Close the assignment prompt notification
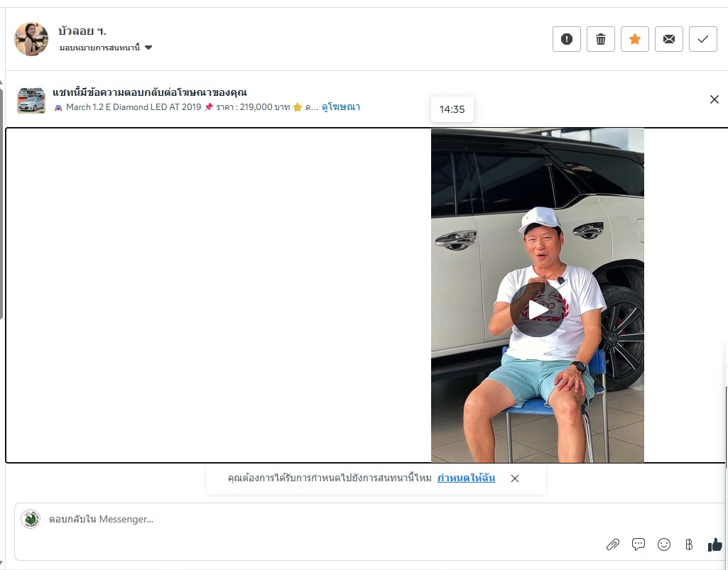The width and height of the screenshot is (728, 570). coord(515,478)
